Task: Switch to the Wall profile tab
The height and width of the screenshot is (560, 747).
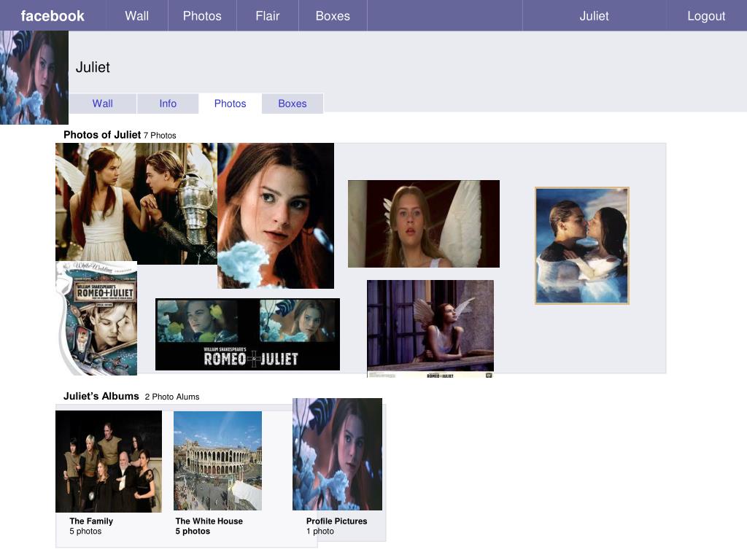Action: point(102,104)
